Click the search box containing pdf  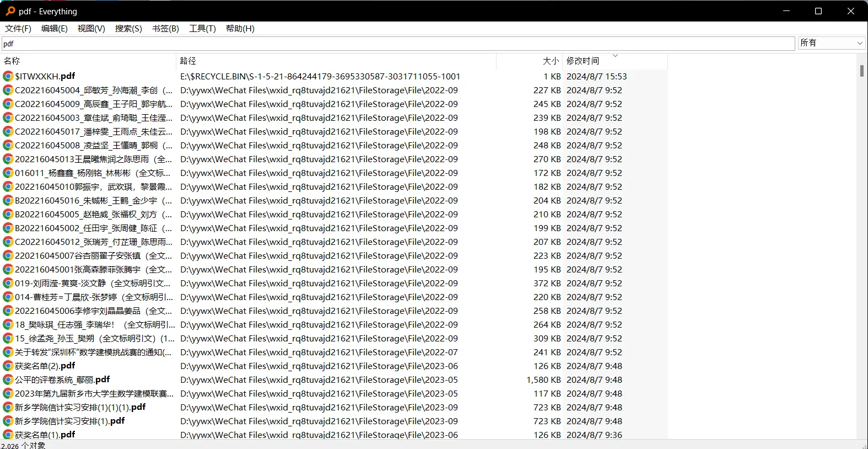click(x=397, y=44)
